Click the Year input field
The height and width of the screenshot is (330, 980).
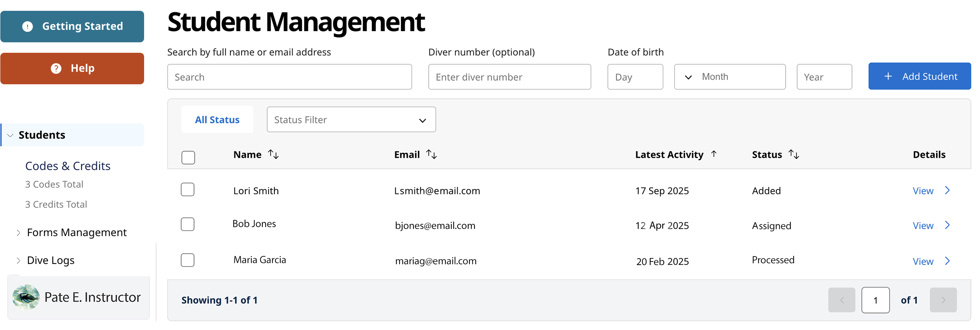coord(825,77)
